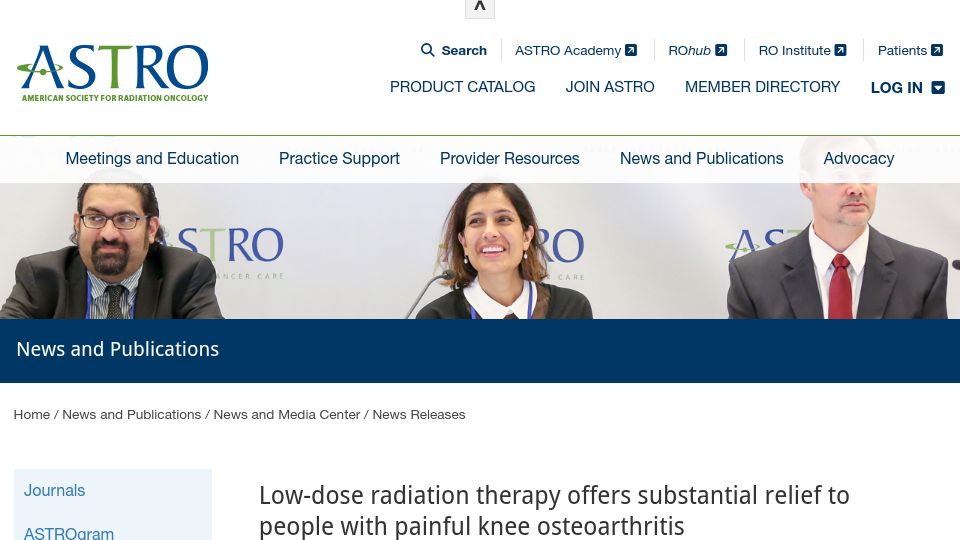Open Meetings and Education menu
Image resolution: width=960 pixels, height=540 pixels.
(152, 159)
